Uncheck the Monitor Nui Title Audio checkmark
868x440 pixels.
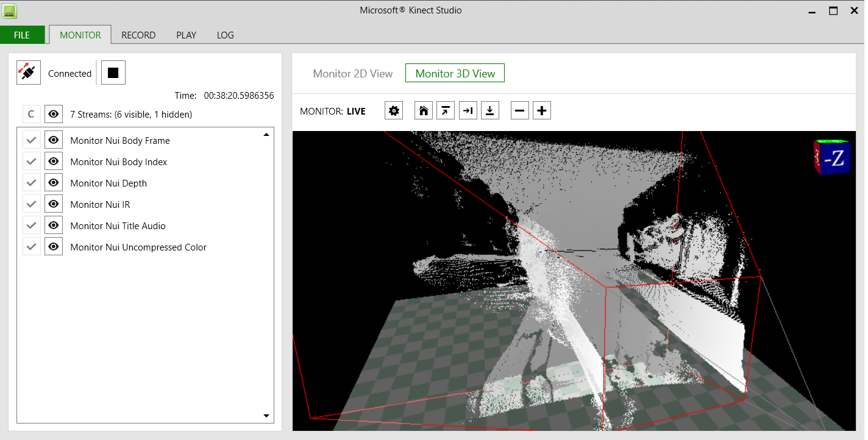click(32, 225)
